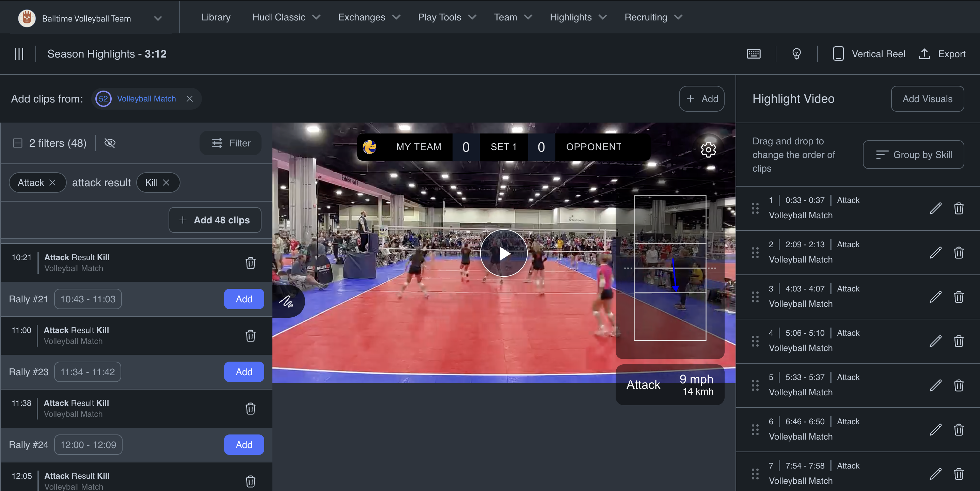Screen dimensions: 980x491
Task: Edit highlight clip 1 with pencil icon
Action: point(935,208)
